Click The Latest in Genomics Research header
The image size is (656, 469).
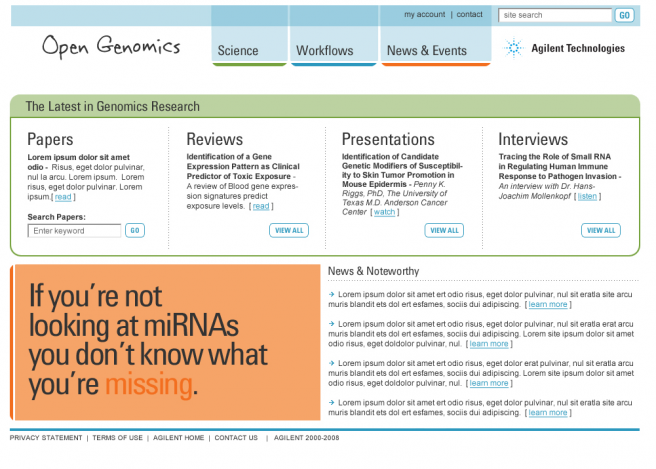[113, 106]
